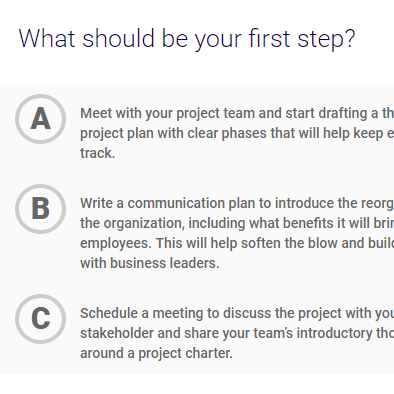Select answer option B circle
394x394 pixels.
[x=40, y=209]
